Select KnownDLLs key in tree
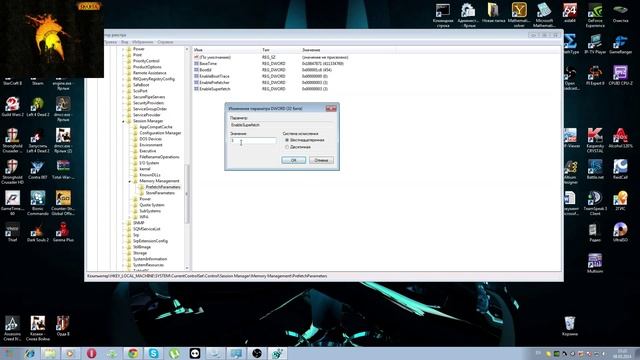Image resolution: width=640 pixels, height=360 pixels. coord(149,175)
